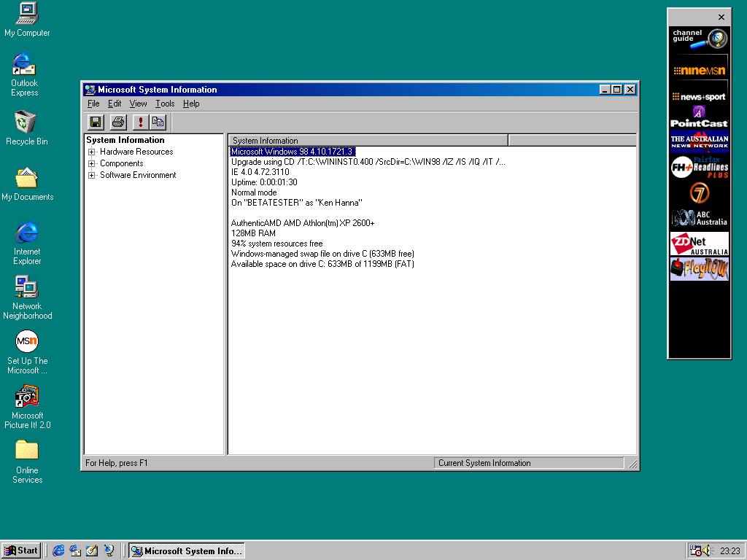Select the Outlook Express desktop icon
The height and width of the screenshot is (560, 747).
coord(24,75)
